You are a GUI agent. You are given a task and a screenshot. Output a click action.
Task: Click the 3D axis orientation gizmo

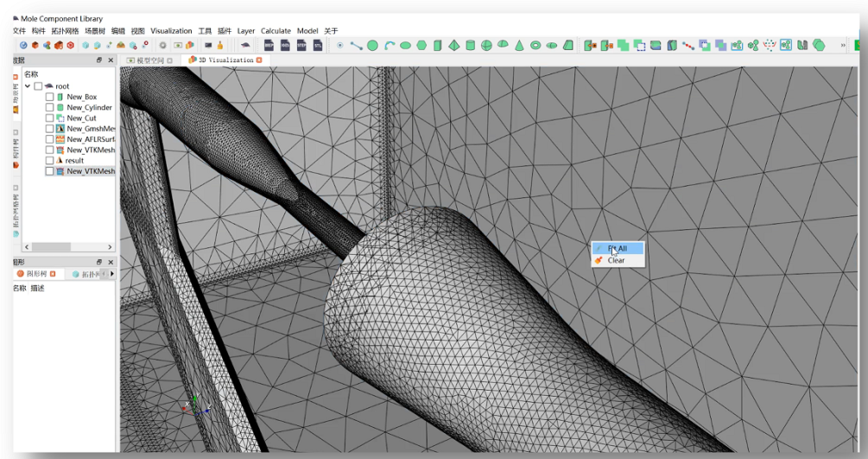195,405
